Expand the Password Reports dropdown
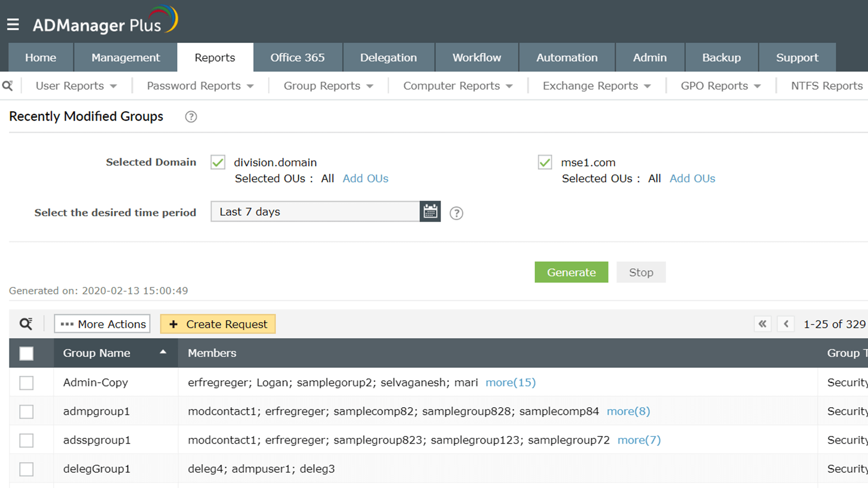Viewport: 868px width, 488px height. point(200,86)
